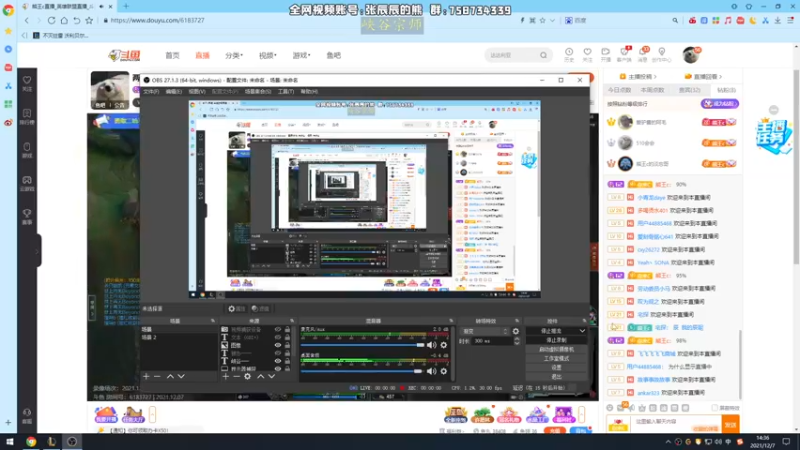The height and width of the screenshot is (450, 800).
Task: Open the Windows Start menu
Action: tap(10, 442)
